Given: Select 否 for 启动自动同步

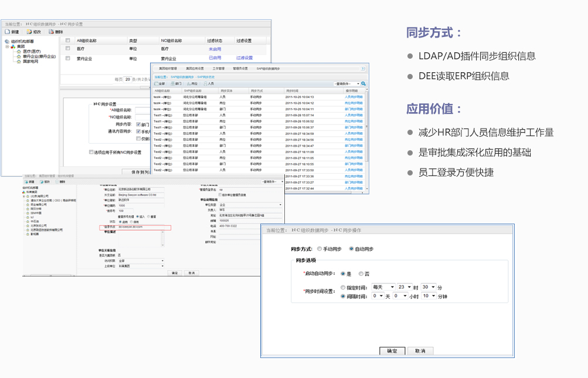Looking at the screenshot, I should [361, 274].
